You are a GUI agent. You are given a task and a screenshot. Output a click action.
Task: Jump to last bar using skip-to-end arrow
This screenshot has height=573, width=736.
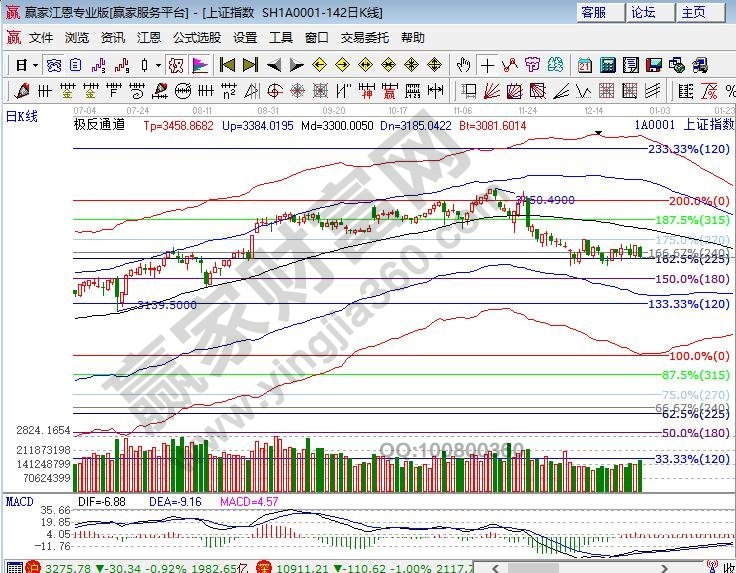[x=250, y=65]
